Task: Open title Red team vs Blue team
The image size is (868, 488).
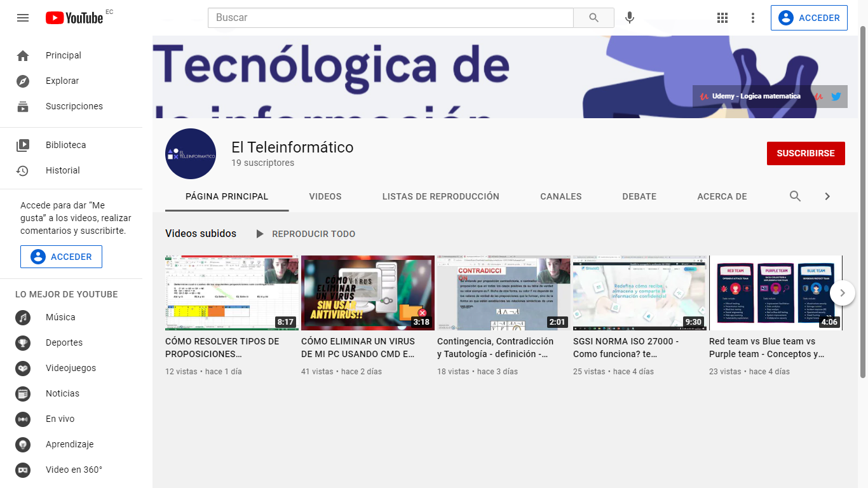Action: coord(767,348)
